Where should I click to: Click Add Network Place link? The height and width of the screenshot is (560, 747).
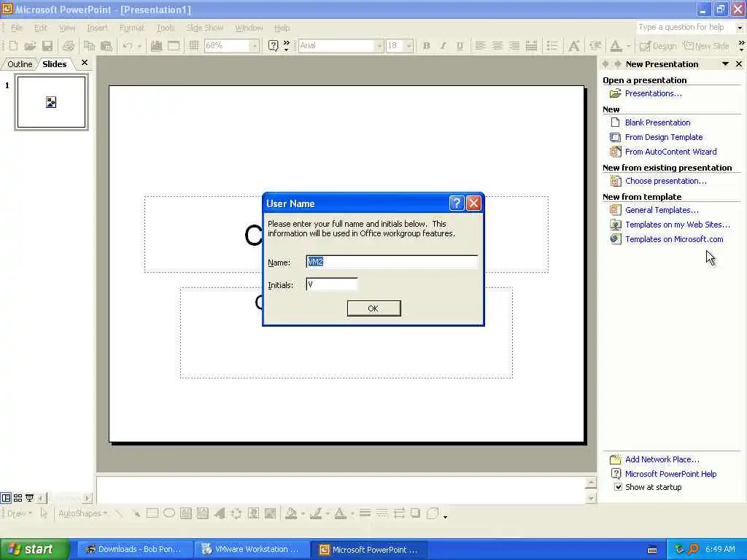tap(662, 459)
